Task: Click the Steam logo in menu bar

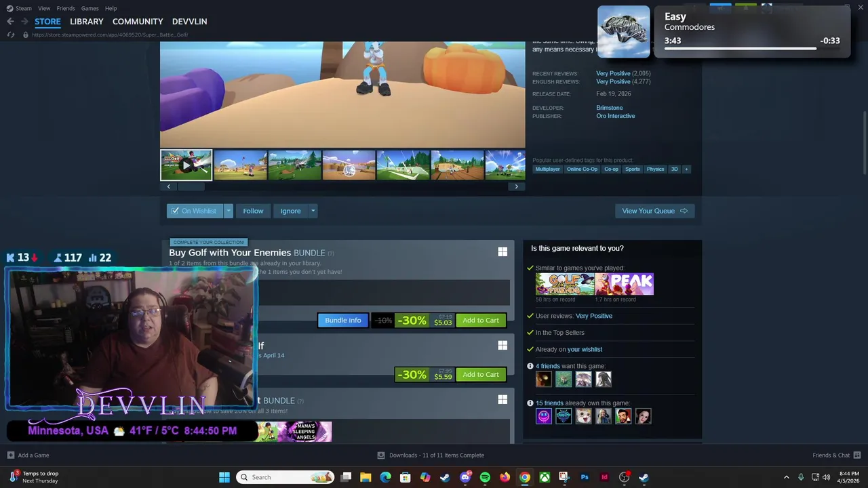Action: [9, 8]
